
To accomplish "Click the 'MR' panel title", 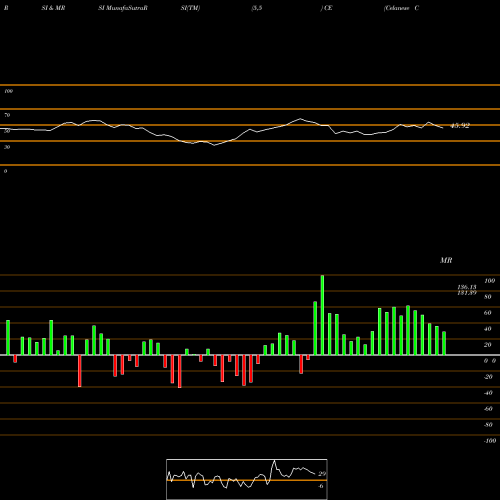I will (446, 260).
